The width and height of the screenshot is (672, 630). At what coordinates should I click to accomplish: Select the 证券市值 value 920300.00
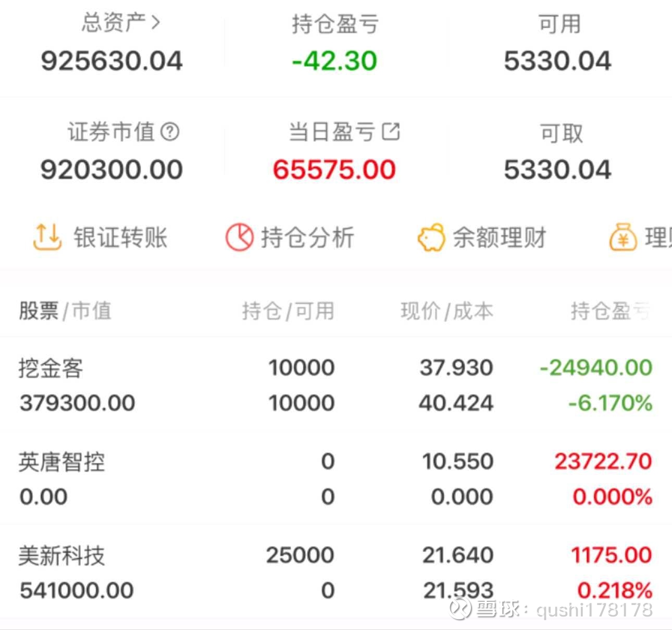coord(112,170)
